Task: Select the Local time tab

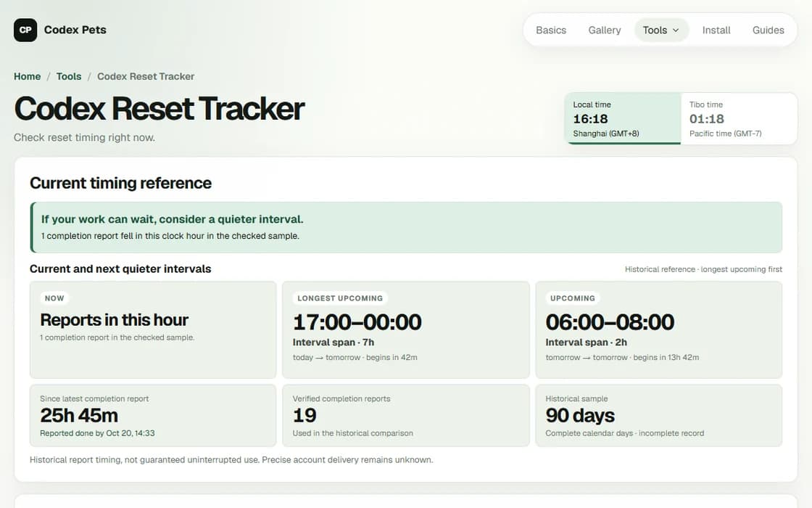Action: [623, 119]
